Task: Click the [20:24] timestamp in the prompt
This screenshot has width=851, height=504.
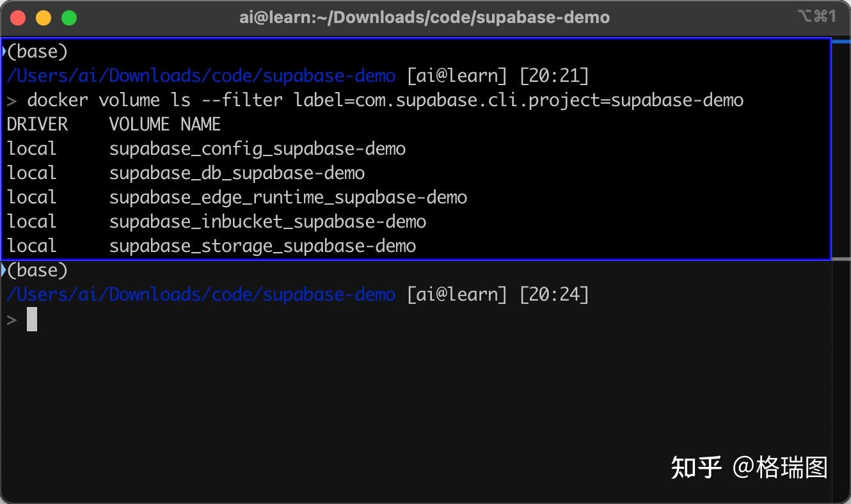Action: 554,294
